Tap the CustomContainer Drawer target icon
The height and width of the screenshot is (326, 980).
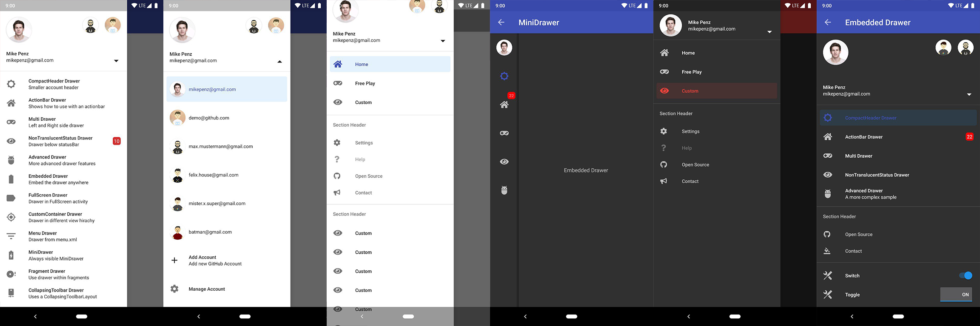point(11,217)
